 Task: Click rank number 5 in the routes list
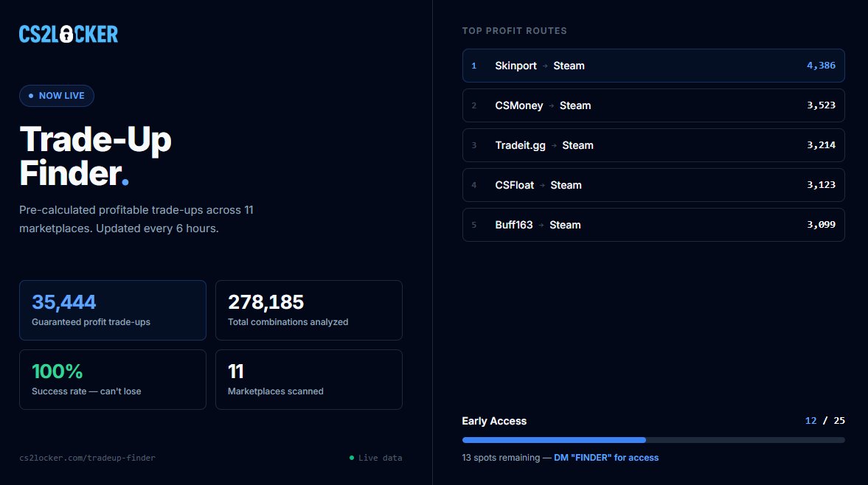[x=474, y=225]
